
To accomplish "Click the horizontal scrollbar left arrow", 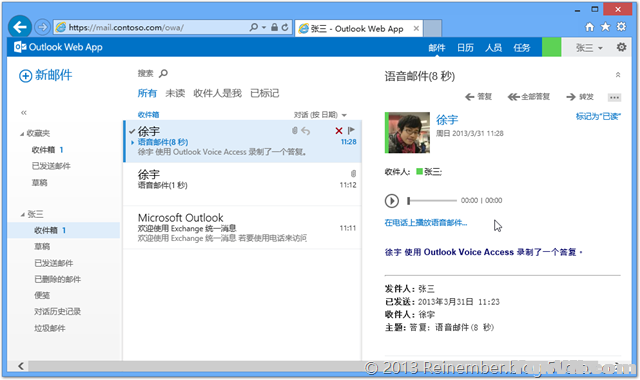I will [x=21, y=366].
